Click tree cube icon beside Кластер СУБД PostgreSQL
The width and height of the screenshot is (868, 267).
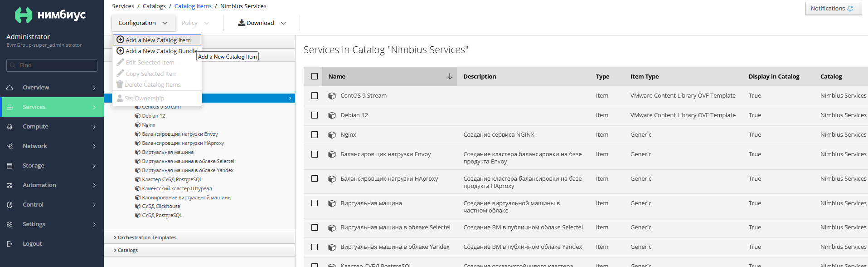click(138, 179)
